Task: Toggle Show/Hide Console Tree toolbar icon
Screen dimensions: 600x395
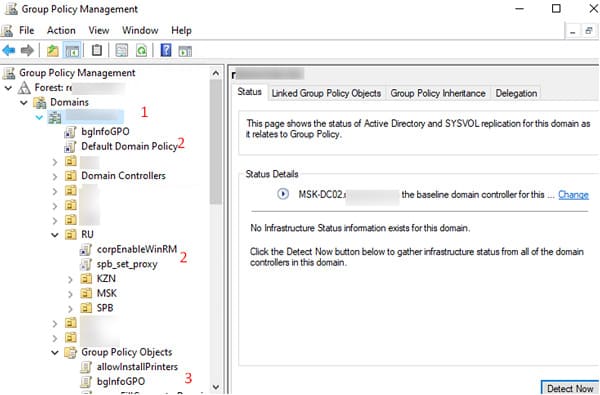Action: click(x=72, y=51)
